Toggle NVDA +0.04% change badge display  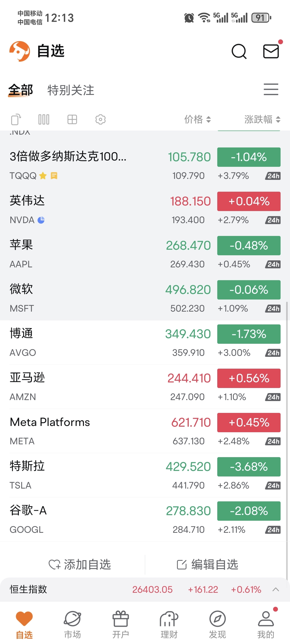click(x=249, y=202)
